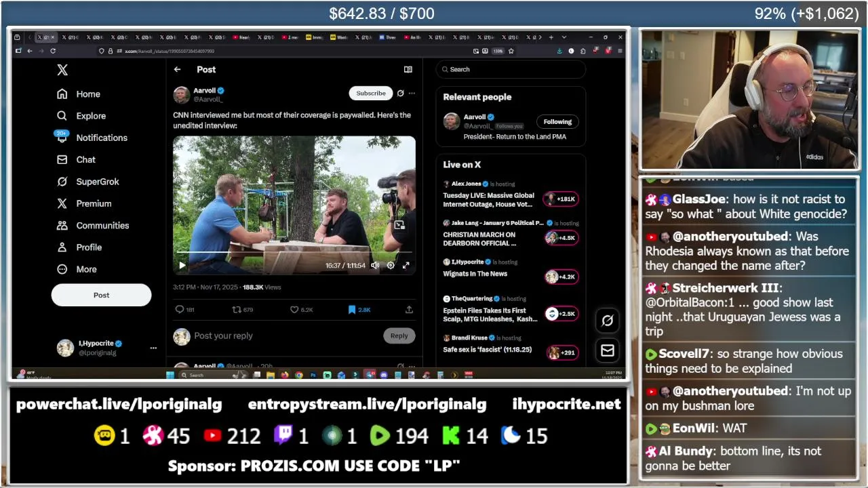
Task: Open Explore in X sidebar
Action: 81,116
